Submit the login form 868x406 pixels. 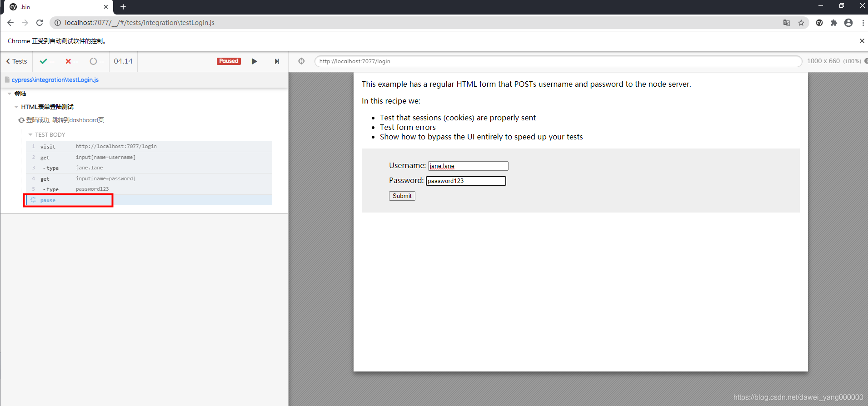click(x=402, y=196)
